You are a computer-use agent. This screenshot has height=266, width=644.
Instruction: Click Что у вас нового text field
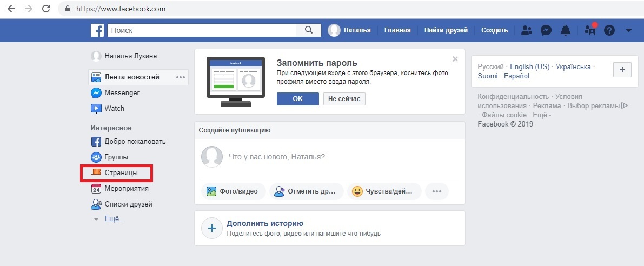point(276,157)
